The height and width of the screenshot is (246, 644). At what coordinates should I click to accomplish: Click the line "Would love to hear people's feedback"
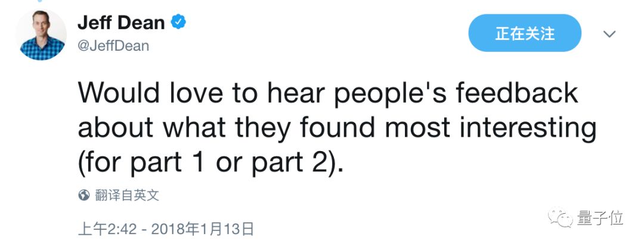(329, 94)
